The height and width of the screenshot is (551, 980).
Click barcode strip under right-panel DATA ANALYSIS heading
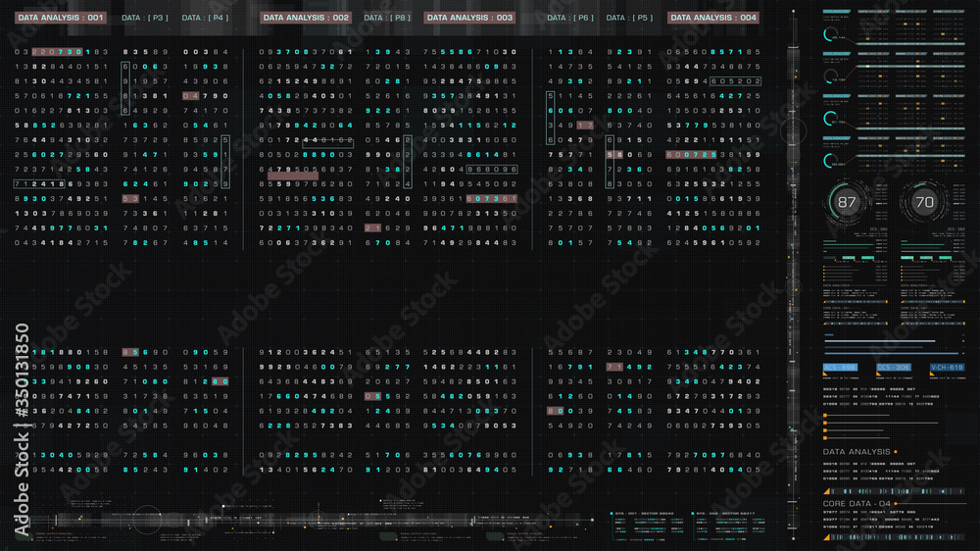point(894,491)
